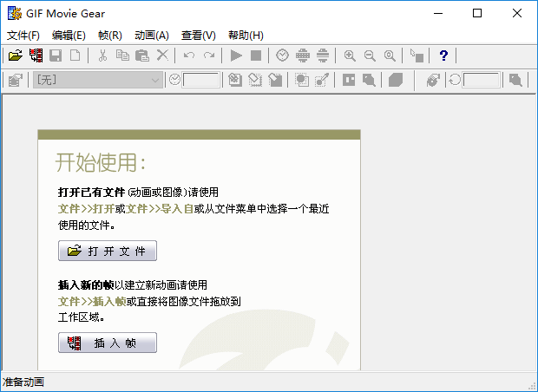
Task: Minimize the GIF Movie Gear window
Action: point(438,13)
